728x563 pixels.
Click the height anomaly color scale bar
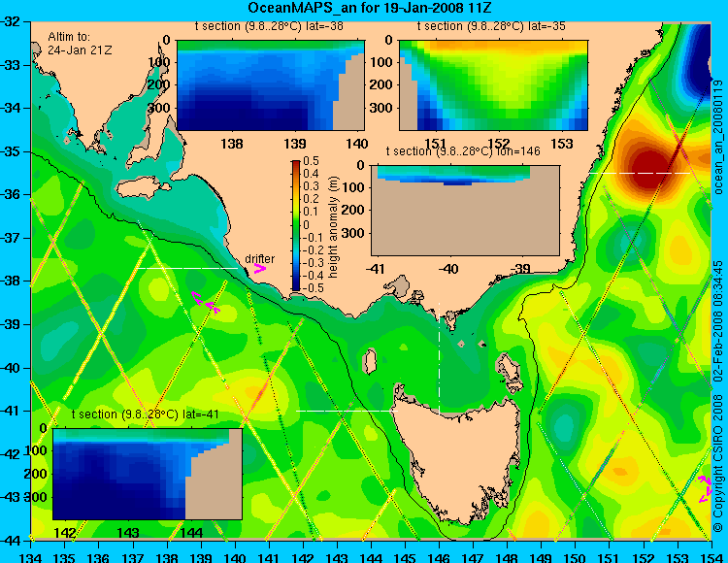point(296,226)
